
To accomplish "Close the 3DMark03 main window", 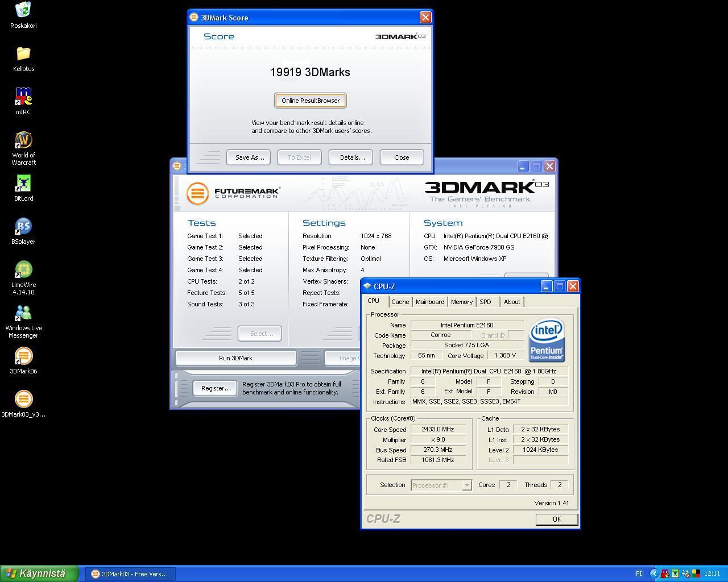I will pos(549,166).
